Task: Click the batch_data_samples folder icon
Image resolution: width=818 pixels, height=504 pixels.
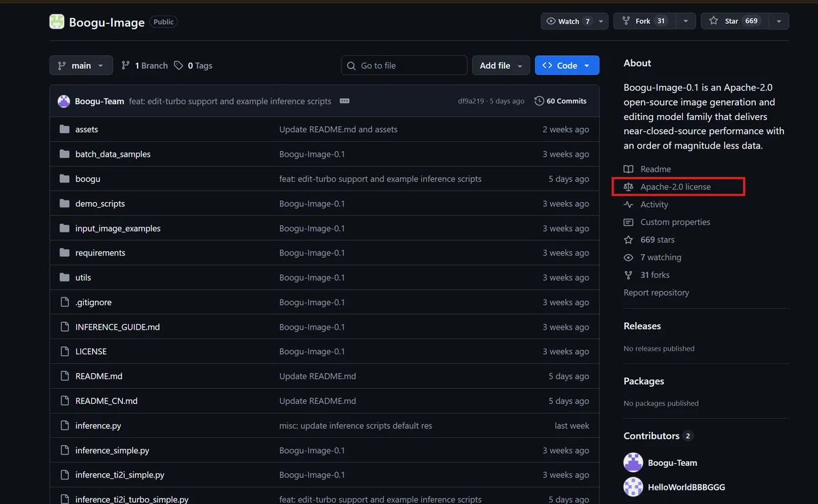Action: 65,154
